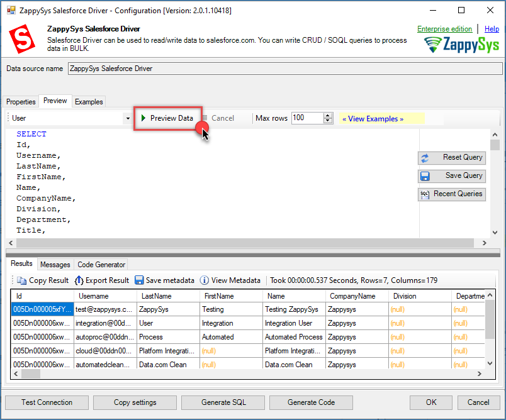Click the FirstName column header

[231, 296]
